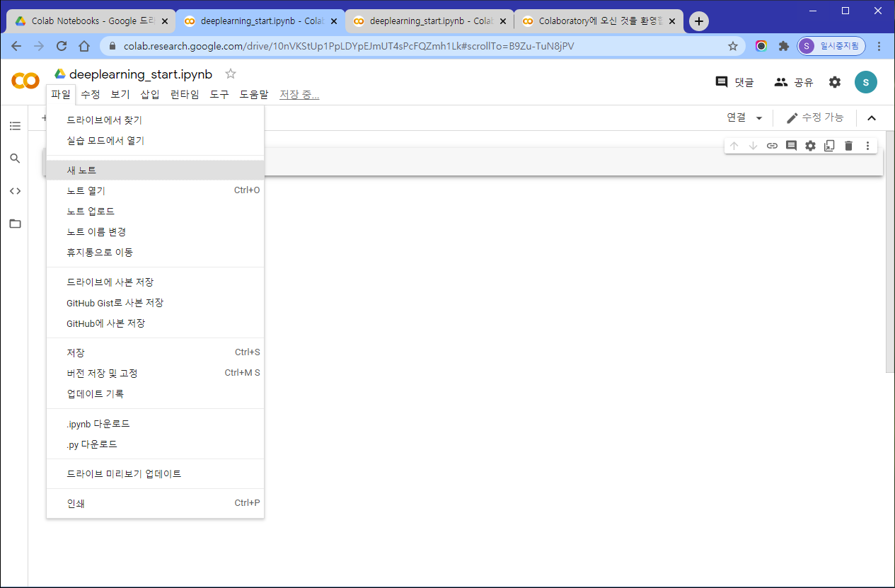Choose 노트 업로드
895x588 pixels.
pyautogui.click(x=155, y=211)
